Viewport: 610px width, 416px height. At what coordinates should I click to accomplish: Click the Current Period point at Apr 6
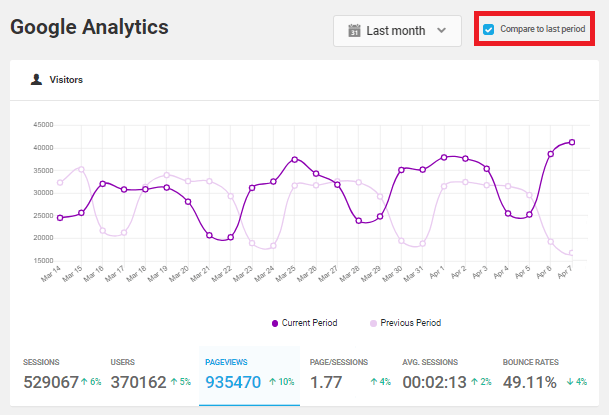pos(550,154)
